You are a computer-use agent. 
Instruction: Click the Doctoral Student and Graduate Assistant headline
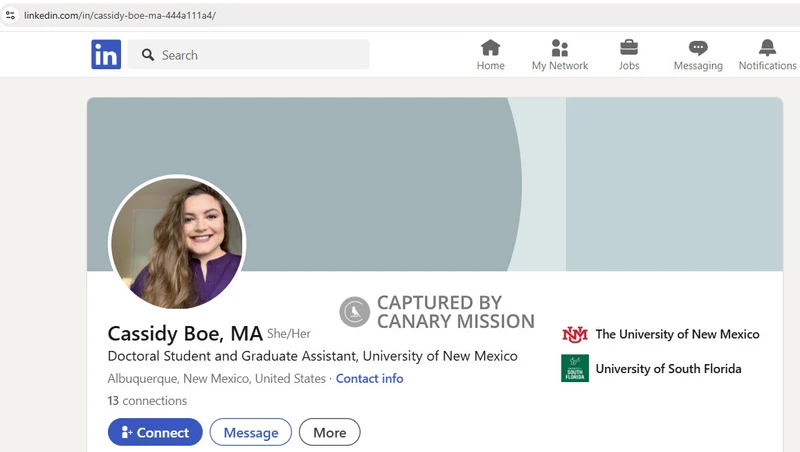point(312,356)
